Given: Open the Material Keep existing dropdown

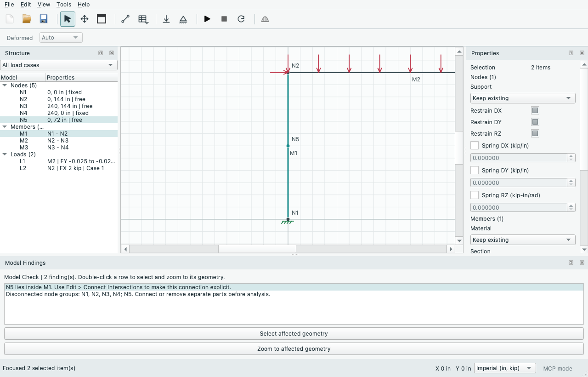Looking at the screenshot, I should pyautogui.click(x=523, y=240).
